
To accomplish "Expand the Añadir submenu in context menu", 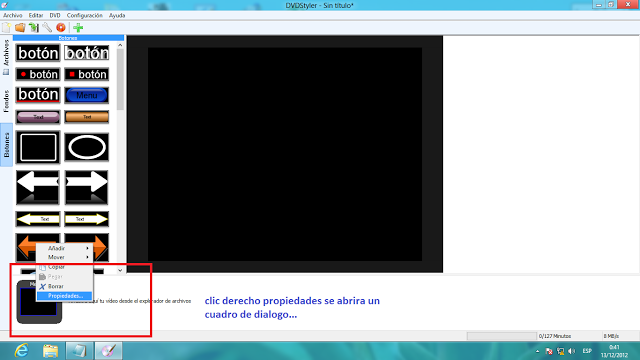I will click(x=64, y=248).
